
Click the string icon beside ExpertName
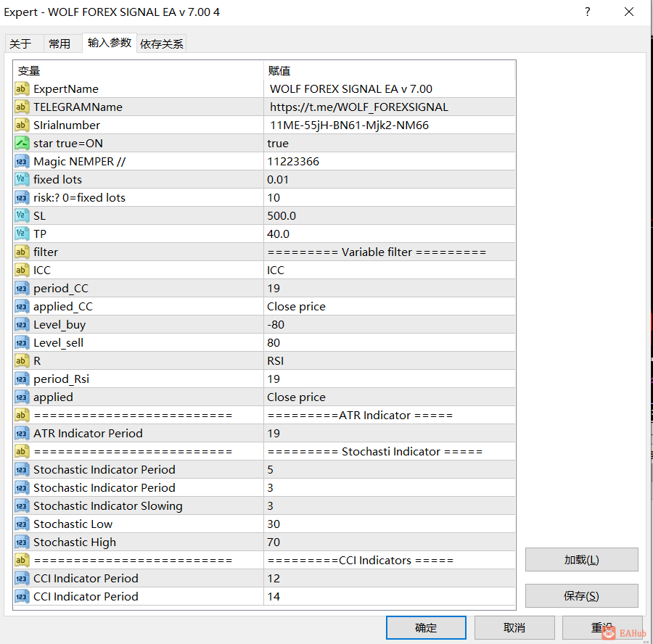pos(22,88)
